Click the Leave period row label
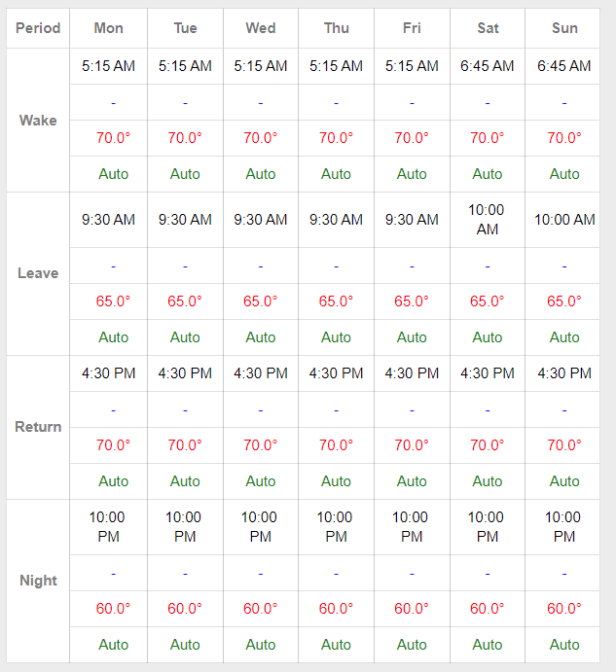This screenshot has width=616, height=672. [x=38, y=273]
